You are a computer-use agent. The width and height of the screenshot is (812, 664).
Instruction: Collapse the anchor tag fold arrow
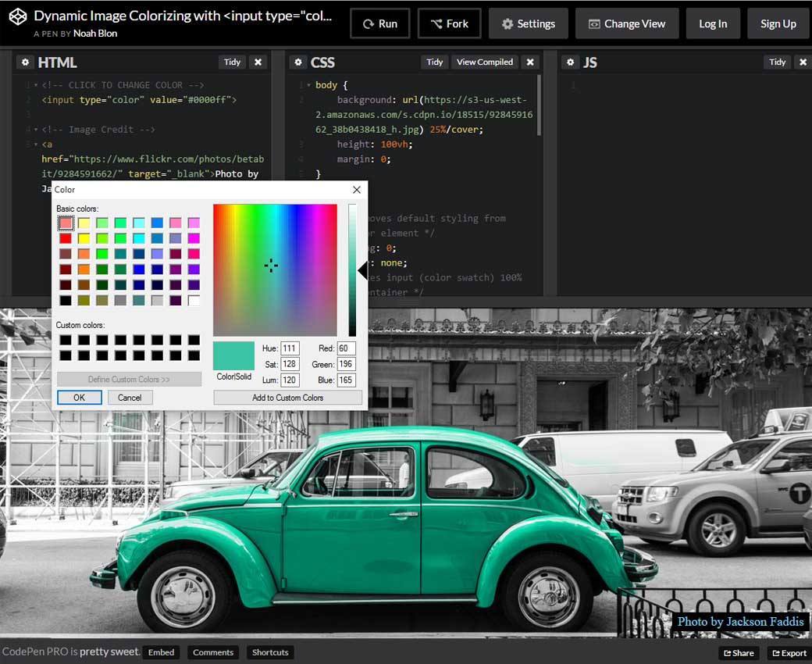coord(36,145)
